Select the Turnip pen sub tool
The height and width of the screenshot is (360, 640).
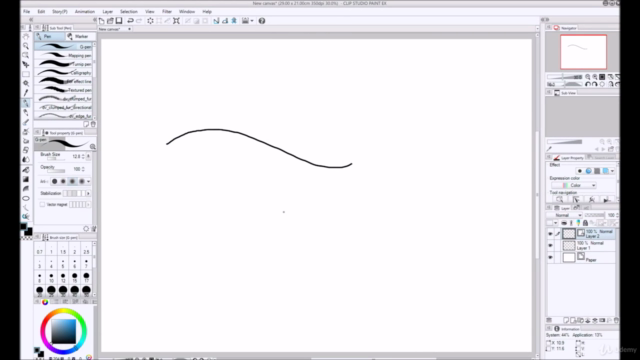(64, 64)
